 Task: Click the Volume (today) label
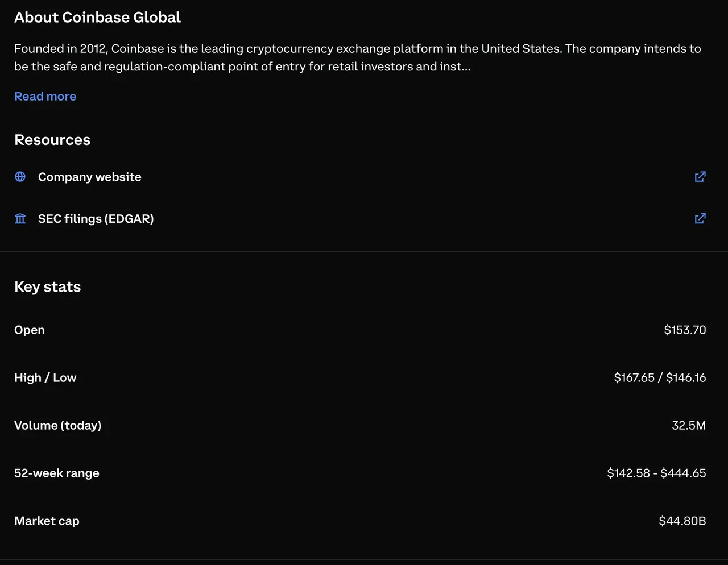[57, 425]
